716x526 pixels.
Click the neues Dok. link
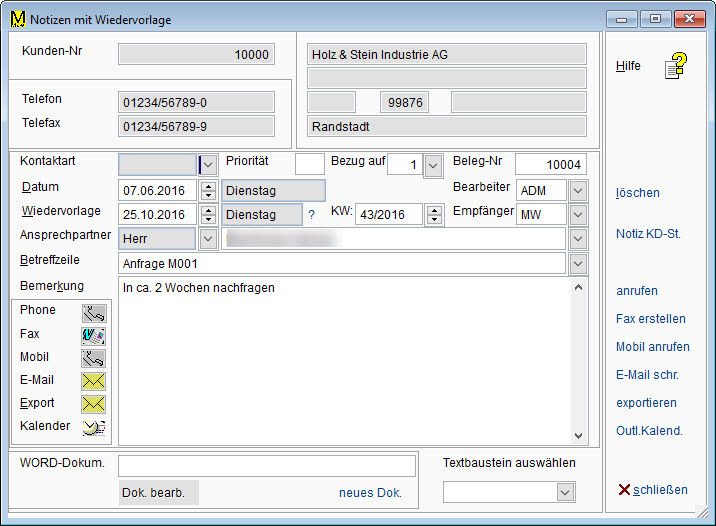[x=370, y=493]
